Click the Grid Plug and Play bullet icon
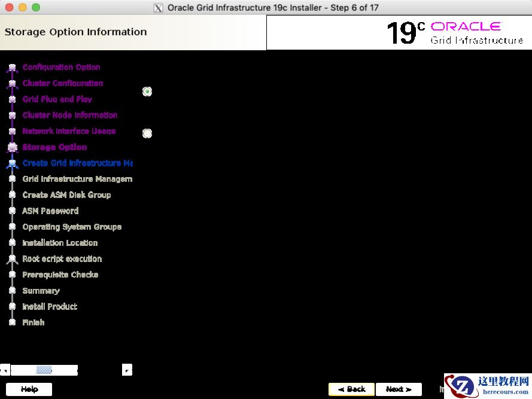Image resolution: width=532 pixels, height=399 pixels. [x=12, y=99]
